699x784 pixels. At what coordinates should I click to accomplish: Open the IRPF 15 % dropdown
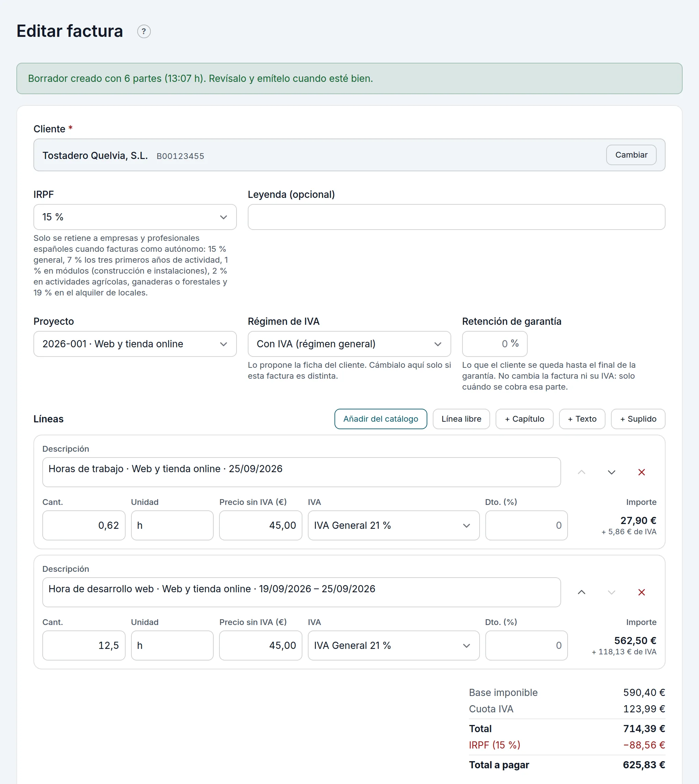click(x=135, y=217)
